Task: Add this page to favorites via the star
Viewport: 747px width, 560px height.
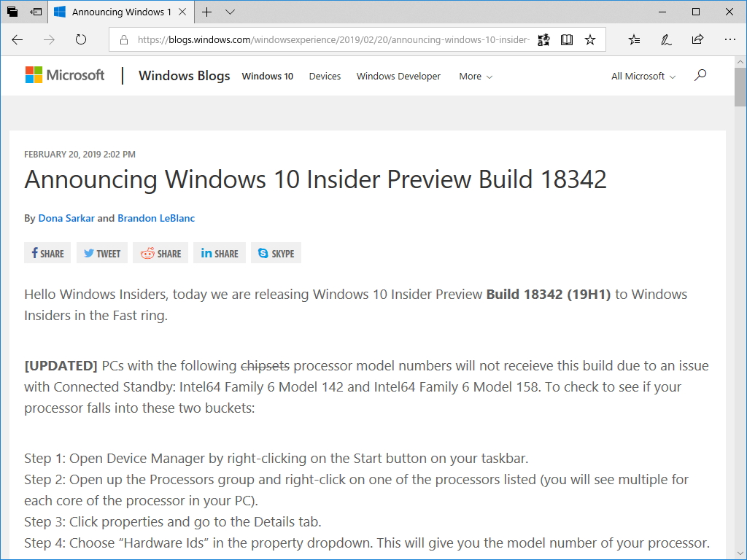Action: pyautogui.click(x=590, y=39)
